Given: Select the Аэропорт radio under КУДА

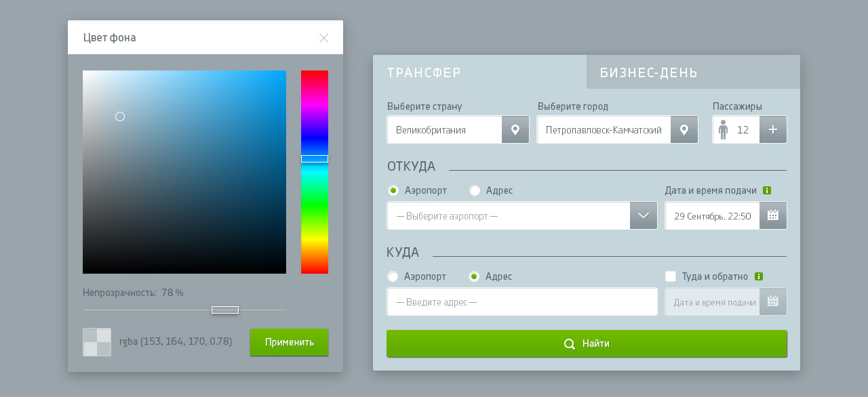Looking at the screenshot, I should (x=393, y=276).
